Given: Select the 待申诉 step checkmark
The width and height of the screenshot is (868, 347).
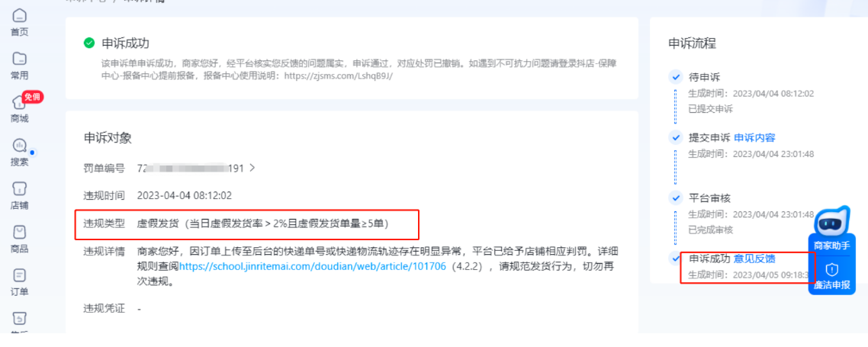Looking at the screenshot, I should [675, 77].
